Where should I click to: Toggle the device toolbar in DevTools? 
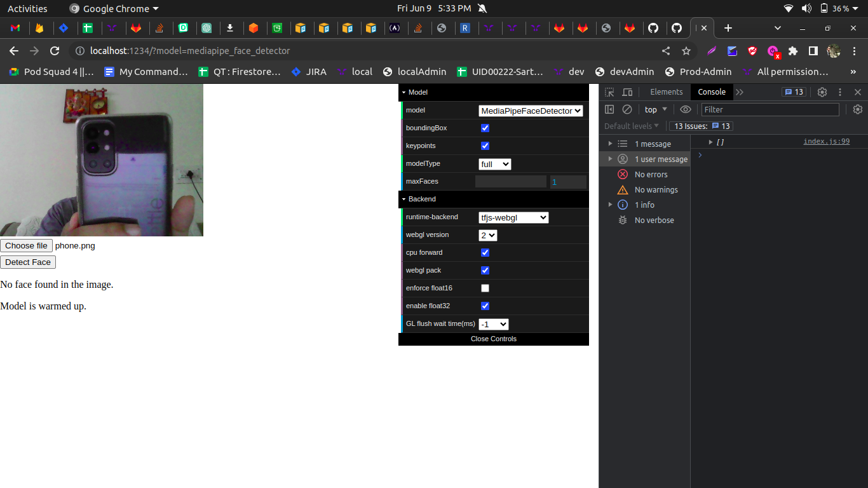[x=627, y=92]
